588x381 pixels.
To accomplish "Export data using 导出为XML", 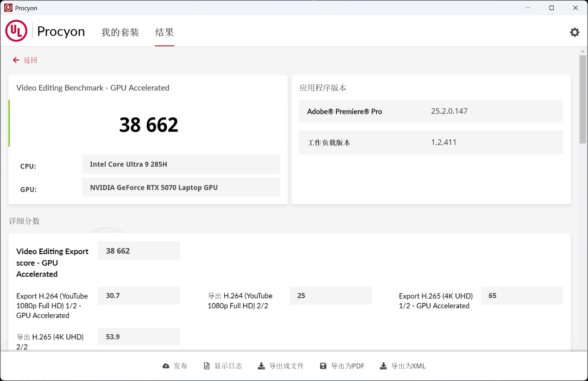I will tap(403, 366).
